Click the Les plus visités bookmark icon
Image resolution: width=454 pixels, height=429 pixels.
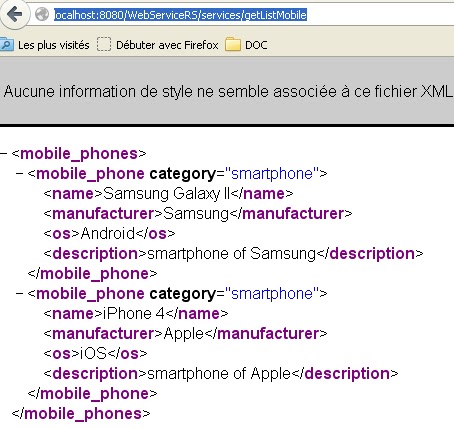pyautogui.click(x=7, y=45)
